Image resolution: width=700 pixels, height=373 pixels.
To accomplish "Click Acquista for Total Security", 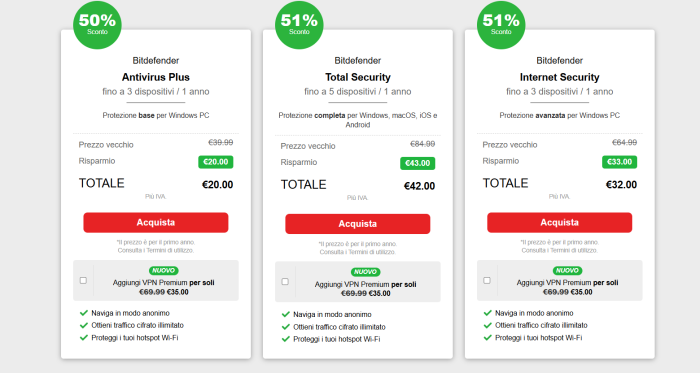I will click(358, 224).
